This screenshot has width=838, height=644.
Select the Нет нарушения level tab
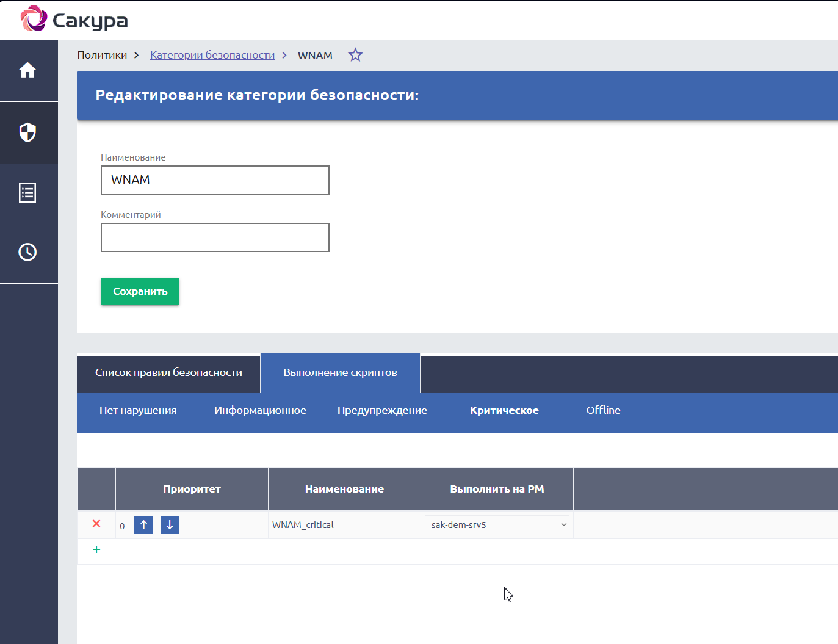click(138, 410)
